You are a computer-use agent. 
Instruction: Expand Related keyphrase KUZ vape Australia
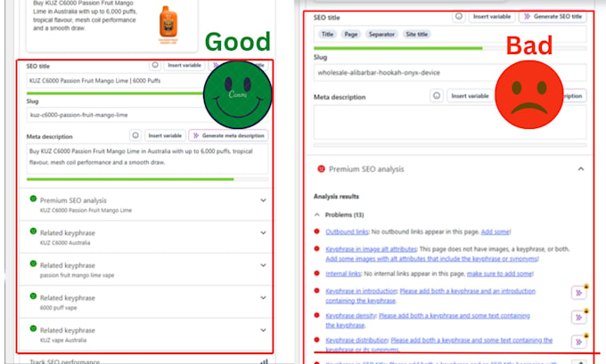click(x=263, y=330)
